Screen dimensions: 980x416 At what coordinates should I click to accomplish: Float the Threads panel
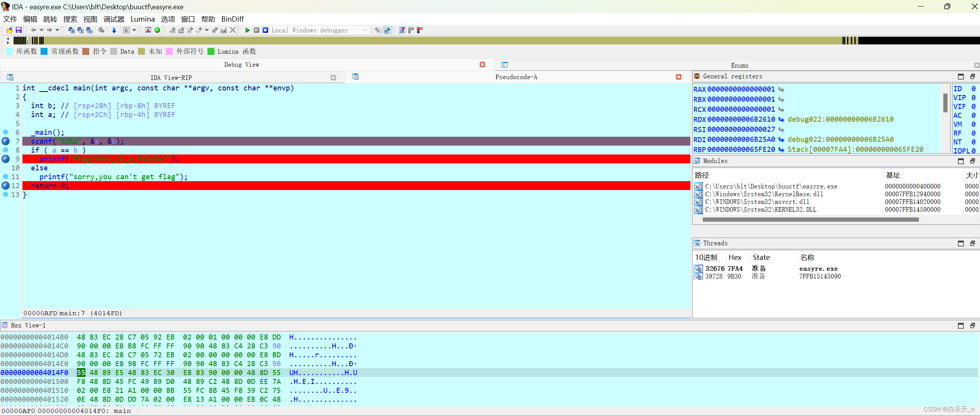click(x=973, y=243)
